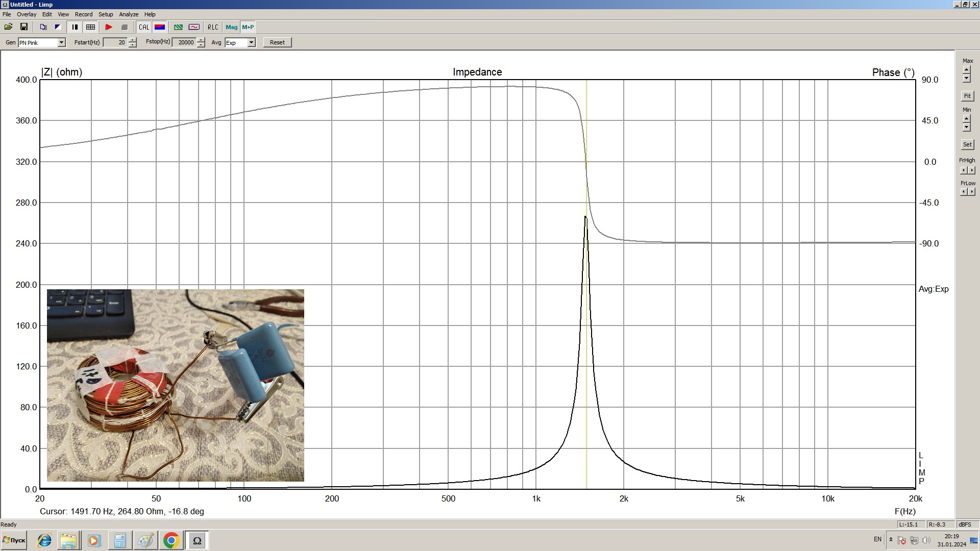Click the black-and-white B/W color toggle icon
The width and height of the screenshot is (980, 551).
[58, 27]
